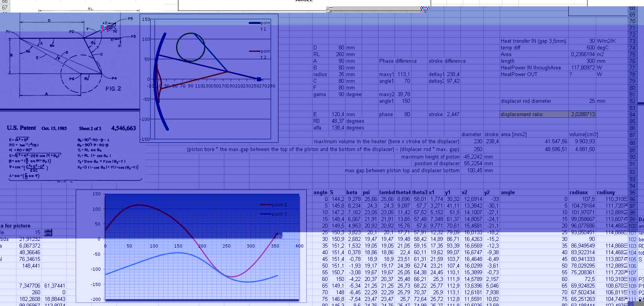Select the linkage mechanism chart with the circle
The width and height of the screenshot is (644, 306).
click(209, 78)
